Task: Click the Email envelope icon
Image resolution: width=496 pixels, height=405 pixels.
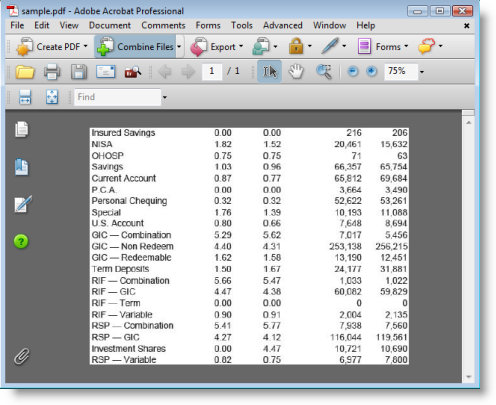Action: [106, 71]
